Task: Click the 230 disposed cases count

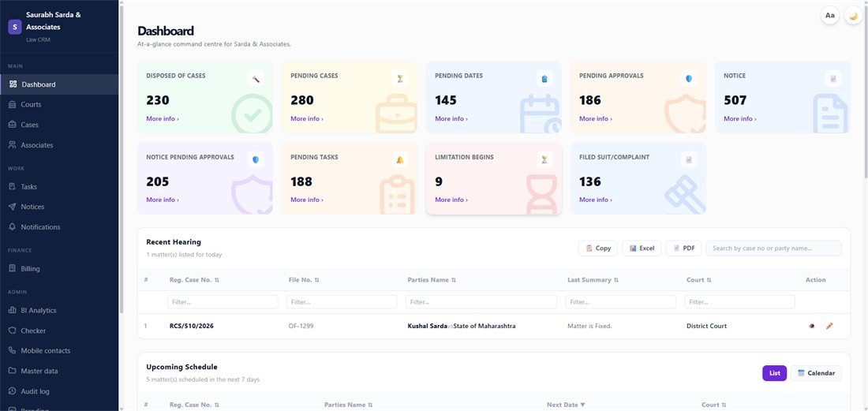Action: (x=158, y=100)
